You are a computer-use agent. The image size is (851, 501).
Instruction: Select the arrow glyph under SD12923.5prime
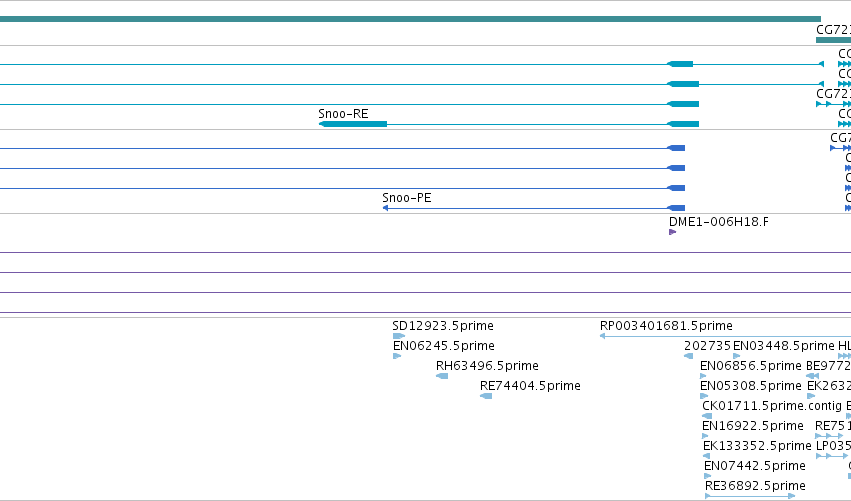(399, 337)
